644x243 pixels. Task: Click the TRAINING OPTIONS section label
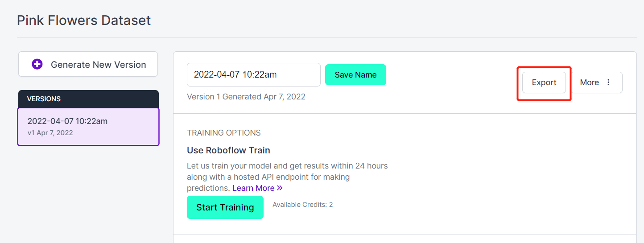click(x=224, y=133)
